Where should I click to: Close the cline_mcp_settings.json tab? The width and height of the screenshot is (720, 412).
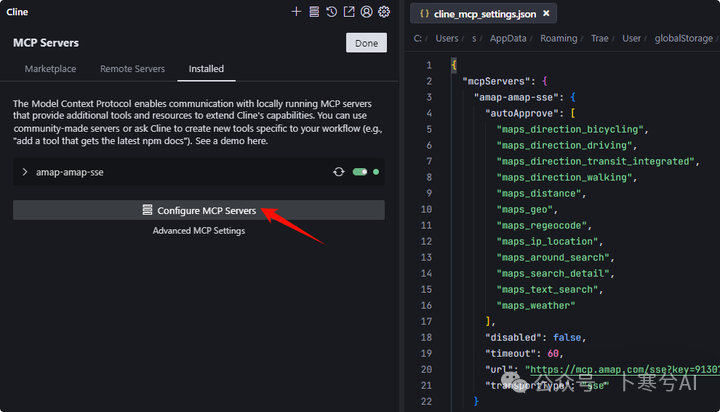pyautogui.click(x=546, y=13)
